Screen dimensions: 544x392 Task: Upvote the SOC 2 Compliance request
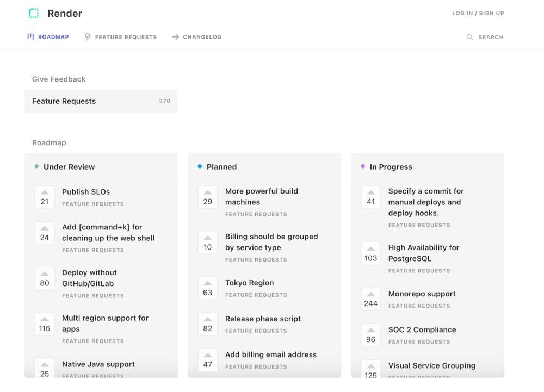pyautogui.click(x=371, y=335)
